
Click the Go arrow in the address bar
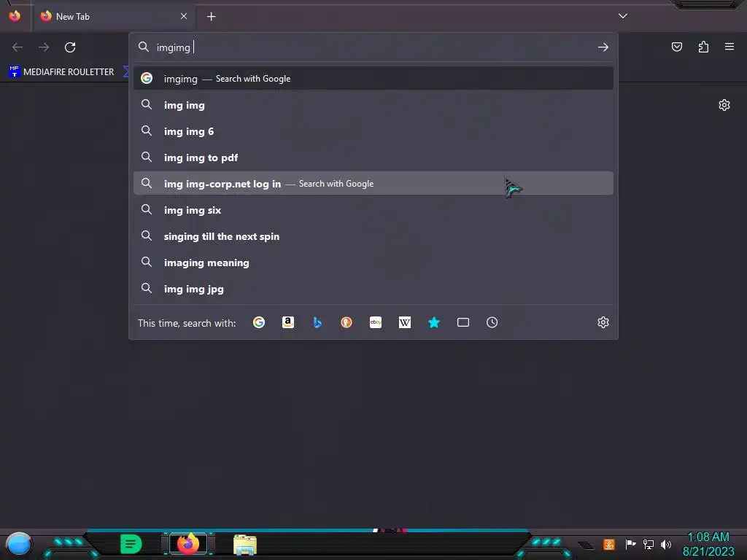(x=603, y=47)
